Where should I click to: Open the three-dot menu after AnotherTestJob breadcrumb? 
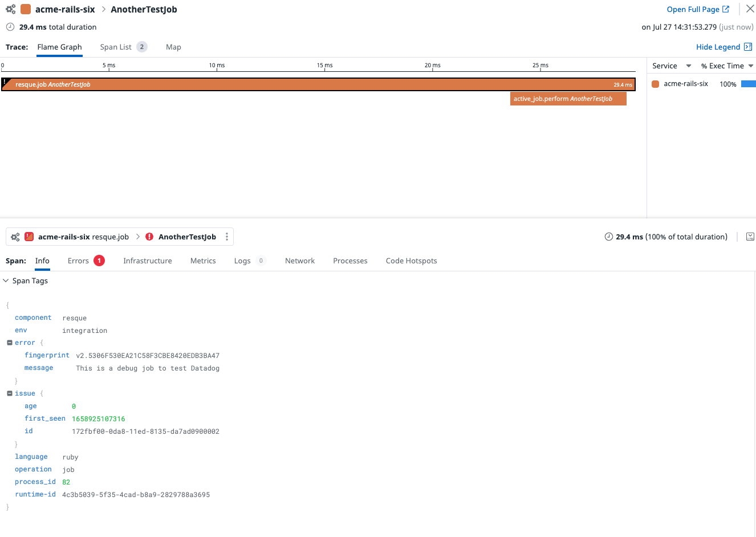[x=226, y=236]
